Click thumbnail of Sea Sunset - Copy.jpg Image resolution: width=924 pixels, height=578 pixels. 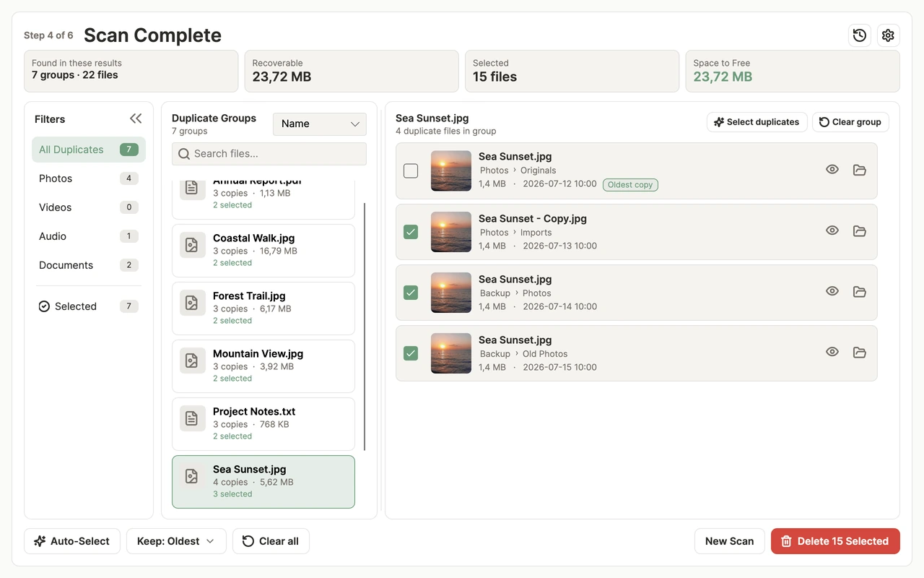tap(451, 231)
